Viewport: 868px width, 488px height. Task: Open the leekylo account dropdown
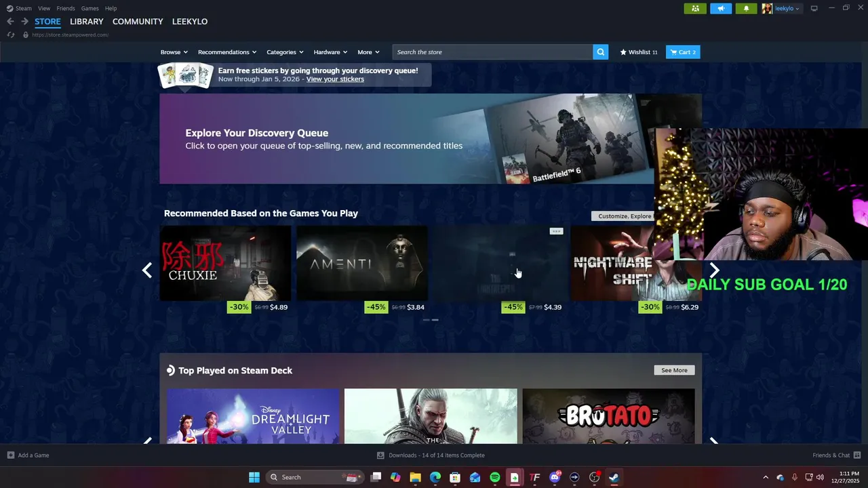pyautogui.click(x=787, y=8)
